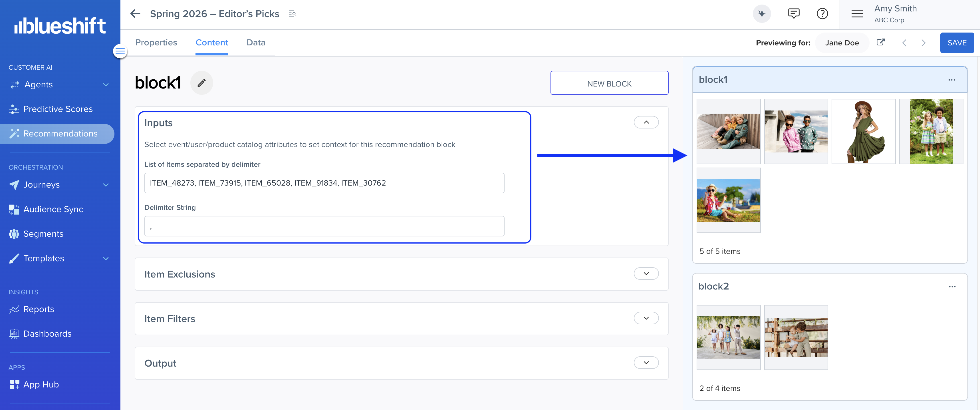
Task: Switch to the Data tab
Action: [256, 43]
